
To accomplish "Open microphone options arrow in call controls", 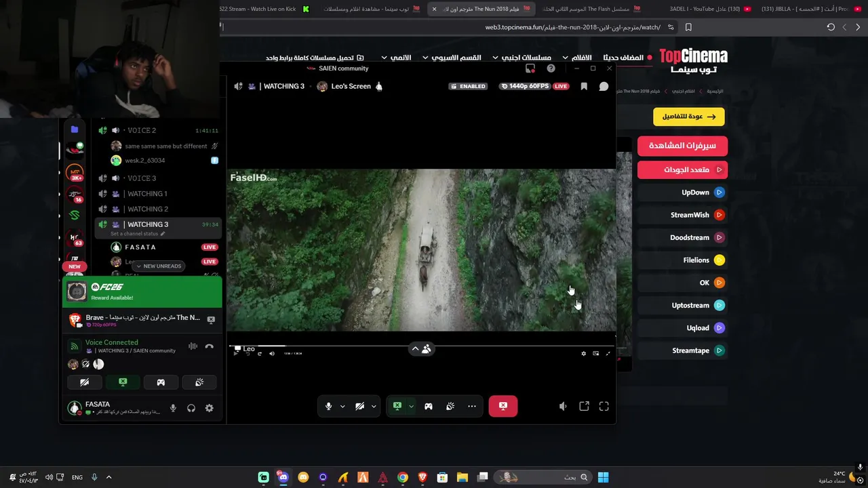I will click(342, 406).
